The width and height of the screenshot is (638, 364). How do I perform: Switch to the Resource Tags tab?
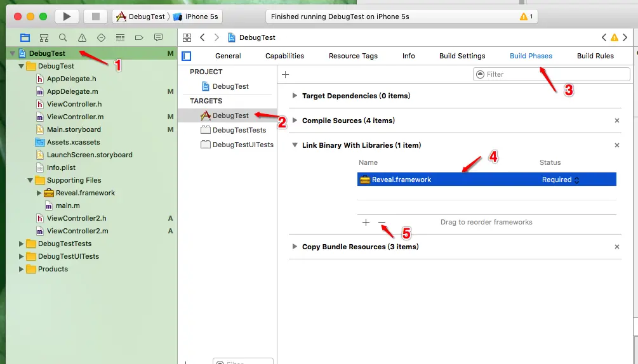click(x=353, y=56)
